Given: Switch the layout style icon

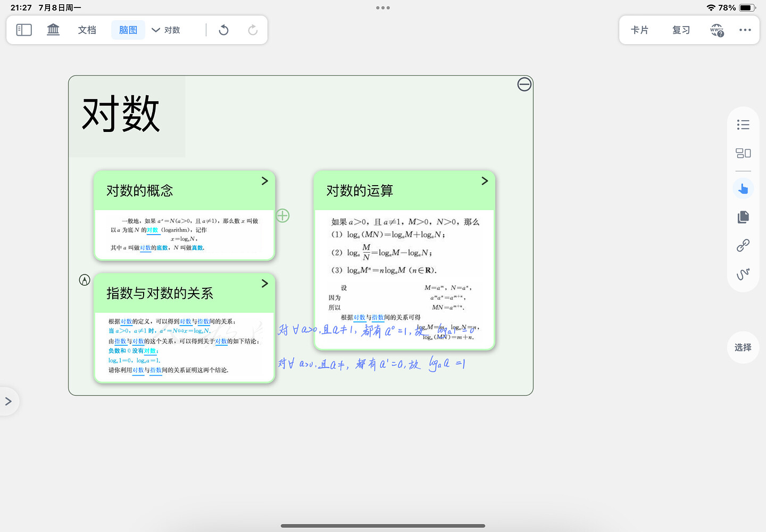Looking at the screenshot, I should click(x=743, y=153).
